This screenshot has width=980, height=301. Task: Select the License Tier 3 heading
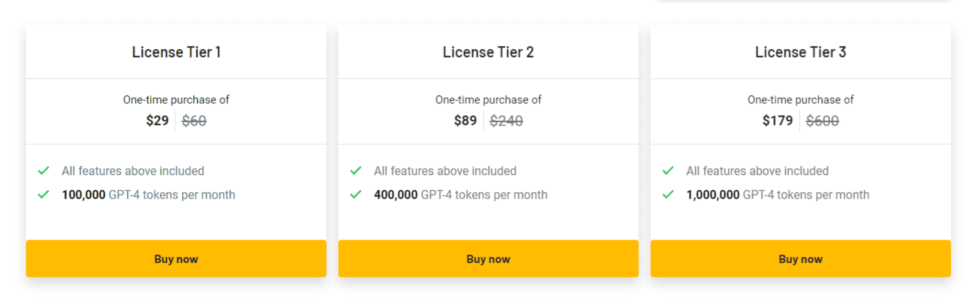(x=801, y=52)
